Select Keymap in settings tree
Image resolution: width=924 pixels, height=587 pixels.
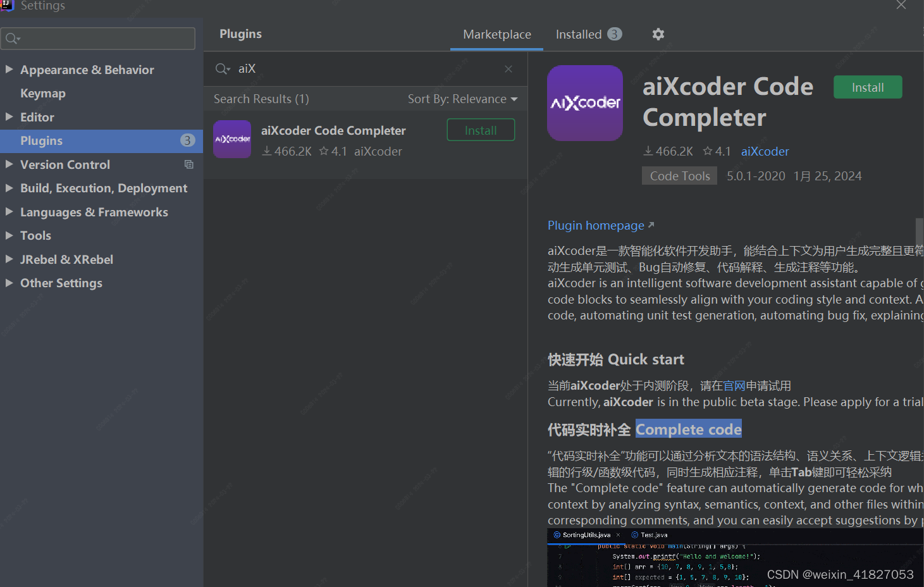[x=43, y=93]
